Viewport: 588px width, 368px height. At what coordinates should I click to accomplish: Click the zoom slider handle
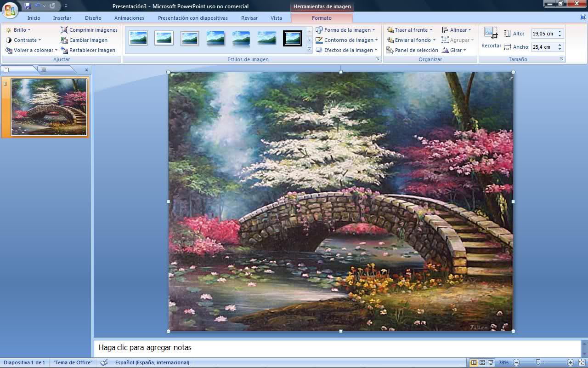[538, 362]
